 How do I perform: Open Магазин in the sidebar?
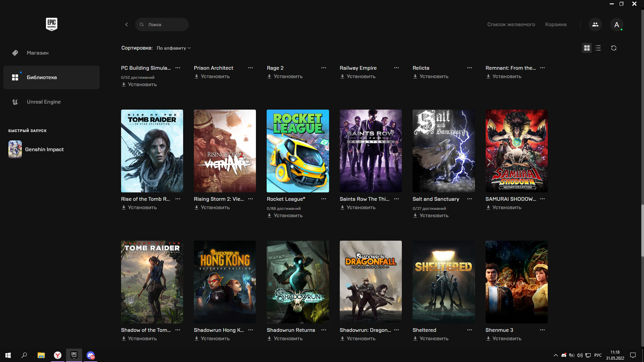(51, 53)
